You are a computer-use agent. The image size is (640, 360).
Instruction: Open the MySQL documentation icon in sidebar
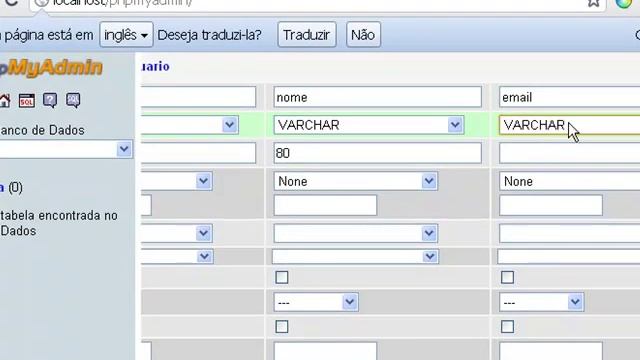pyautogui.click(x=73, y=100)
